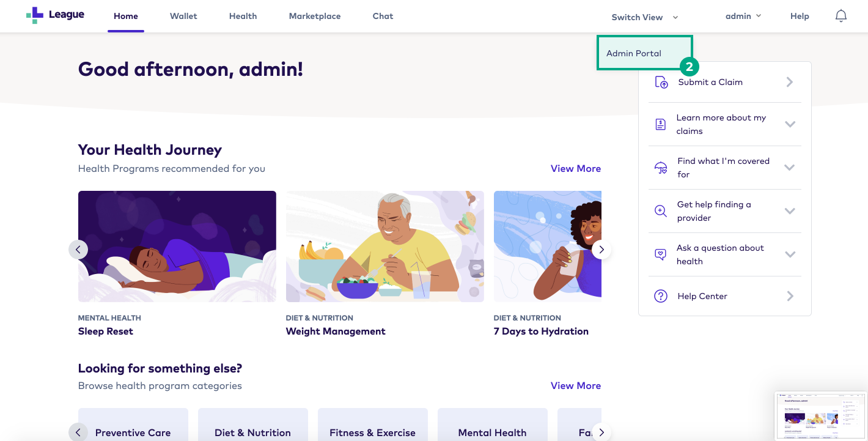Viewport: 868px width, 441px height.
Task: Click the Help Center question mark icon
Action: click(x=661, y=296)
